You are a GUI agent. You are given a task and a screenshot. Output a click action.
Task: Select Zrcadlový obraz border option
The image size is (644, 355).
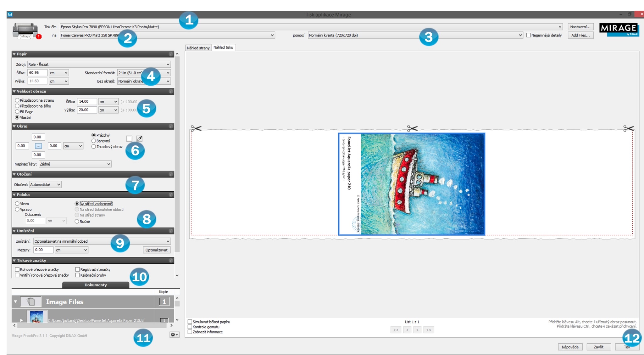[x=93, y=147]
